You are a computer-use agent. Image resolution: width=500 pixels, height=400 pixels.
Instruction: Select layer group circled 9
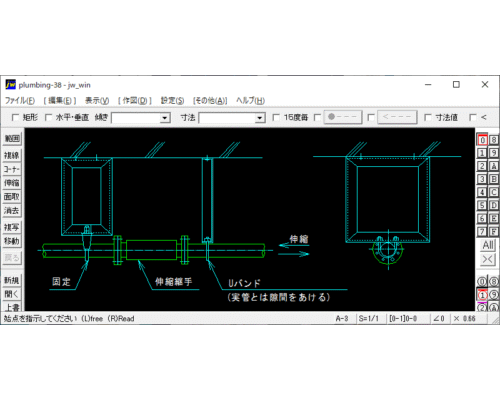click(x=494, y=295)
